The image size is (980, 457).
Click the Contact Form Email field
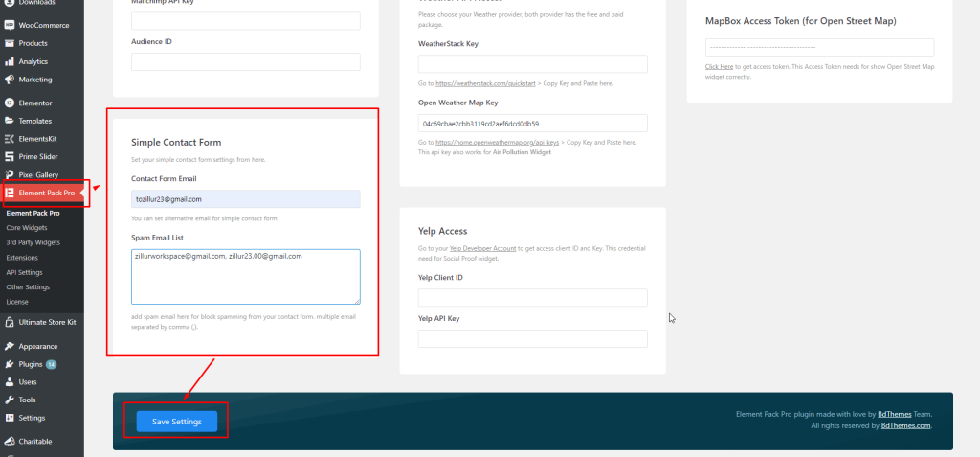246,199
